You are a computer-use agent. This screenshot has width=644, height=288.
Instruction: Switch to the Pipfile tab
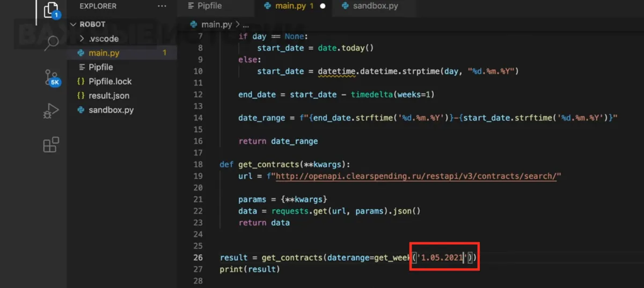pyautogui.click(x=210, y=6)
